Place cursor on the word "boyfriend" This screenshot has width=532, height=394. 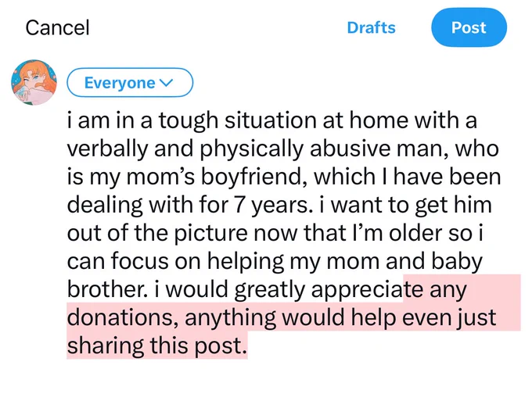(250, 177)
